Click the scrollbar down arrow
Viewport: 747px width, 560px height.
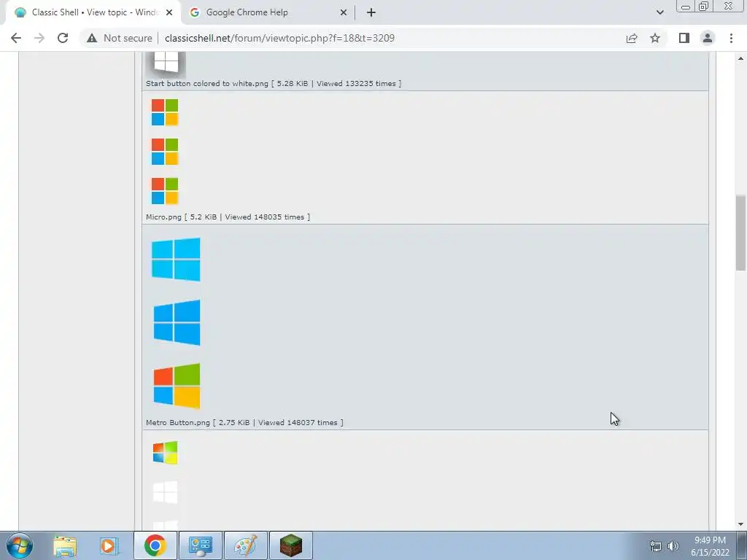(x=740, y=524)
